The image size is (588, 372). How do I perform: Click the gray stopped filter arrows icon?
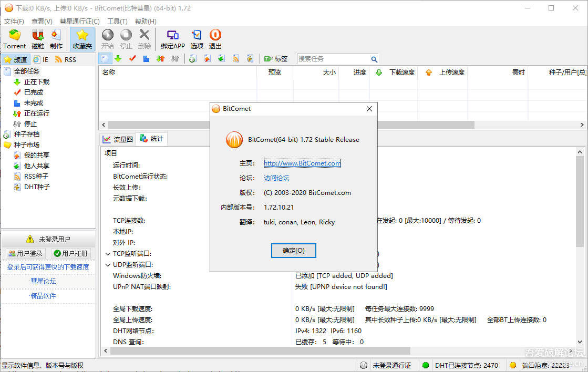tap(175, 59)
